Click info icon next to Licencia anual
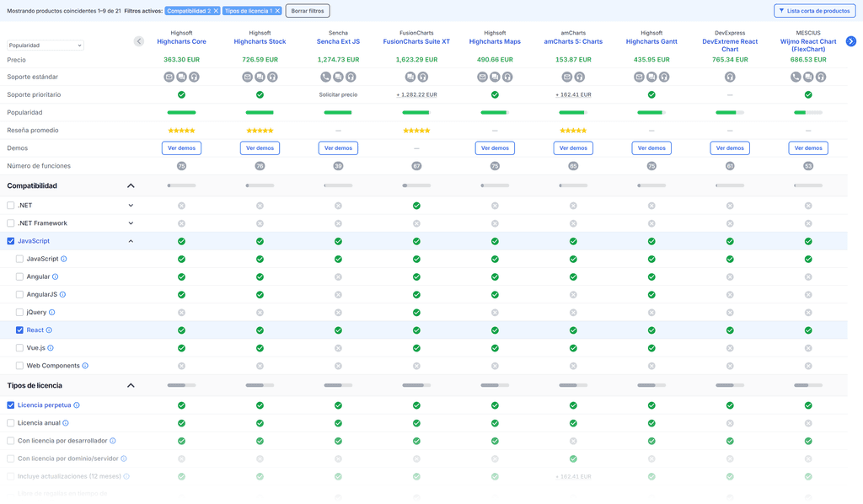Viewport: 863px width, 504px height. point(66,423)
